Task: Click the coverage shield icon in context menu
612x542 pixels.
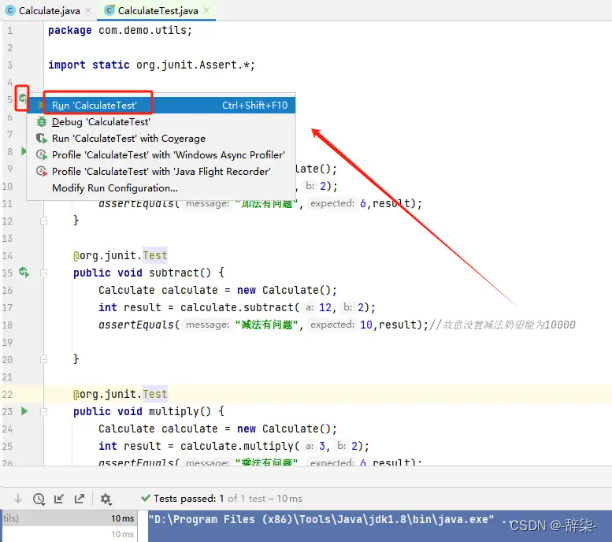Action: pos(41,139)
